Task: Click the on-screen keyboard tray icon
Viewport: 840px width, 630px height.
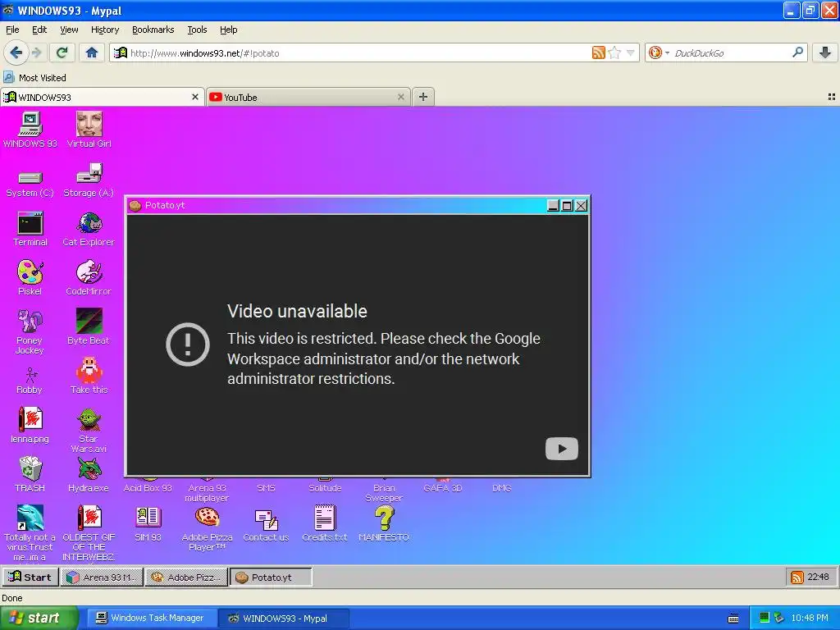Action: [x=733, y=619]
